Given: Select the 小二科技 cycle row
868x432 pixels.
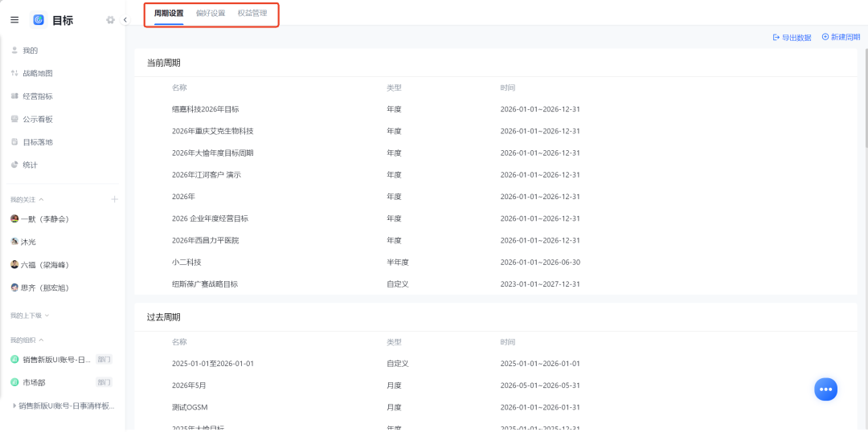Looking at the screenshot, I should pyautogui.click(x=495, y=263).
